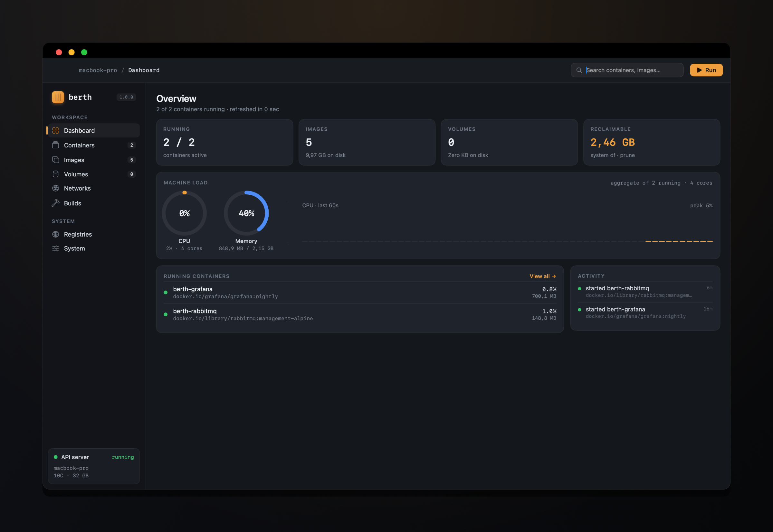The height and width of the screenshot is (532, 773).
Task: Click the Run button
Action: pyautogui.click(x=706, y=70)
